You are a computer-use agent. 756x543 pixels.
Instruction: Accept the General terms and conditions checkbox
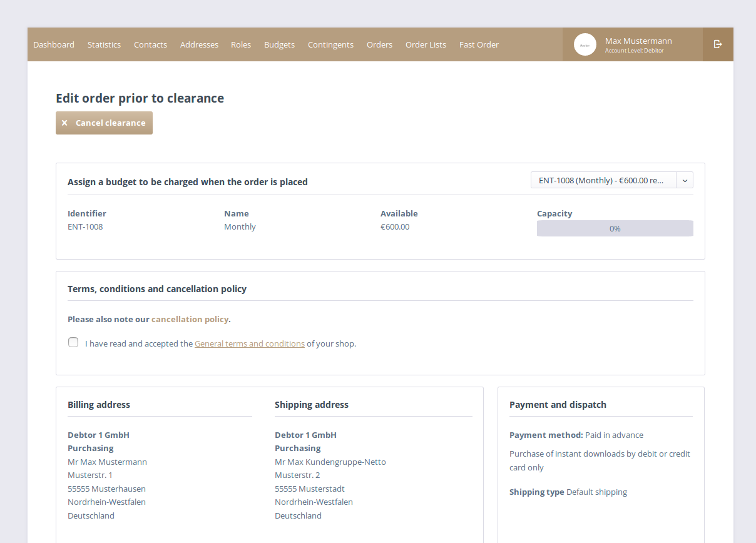point(73,343)
